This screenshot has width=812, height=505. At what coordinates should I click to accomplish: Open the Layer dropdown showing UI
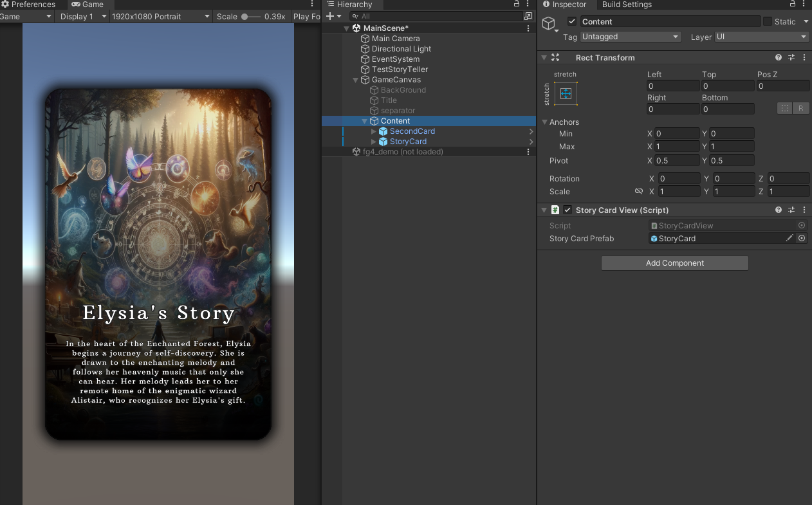click(761, 37)
